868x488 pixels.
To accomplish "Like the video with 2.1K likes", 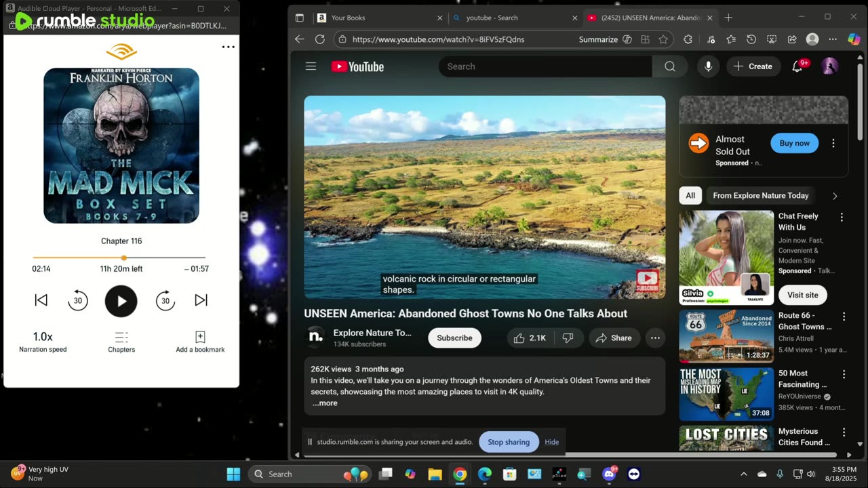I will pos(530,338).
